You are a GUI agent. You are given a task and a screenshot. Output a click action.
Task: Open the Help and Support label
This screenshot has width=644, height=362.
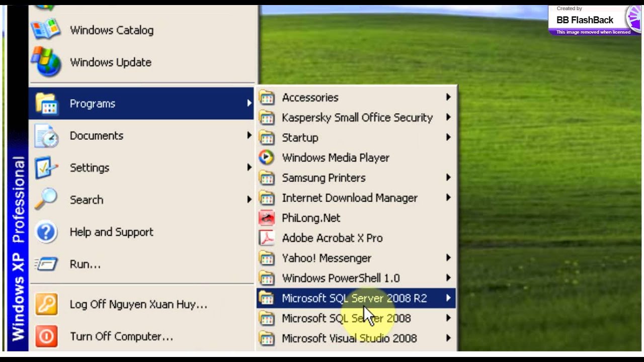click(112, 232)
